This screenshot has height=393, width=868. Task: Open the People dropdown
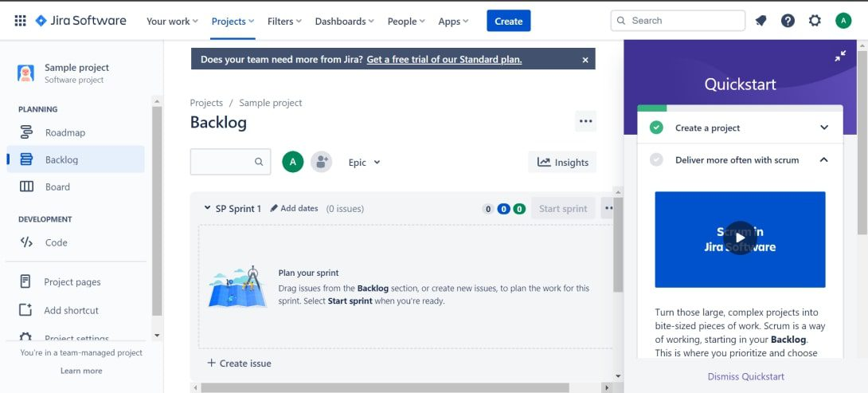[406, 21]
